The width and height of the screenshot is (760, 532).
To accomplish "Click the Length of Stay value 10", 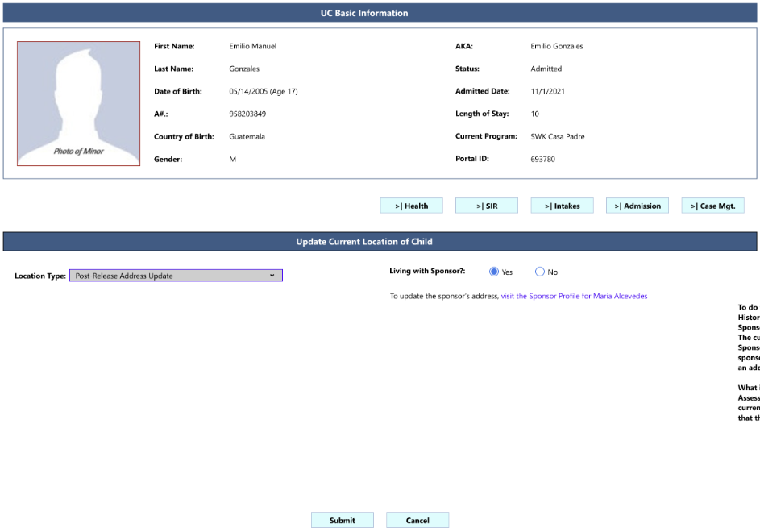I will click(534, 114).
